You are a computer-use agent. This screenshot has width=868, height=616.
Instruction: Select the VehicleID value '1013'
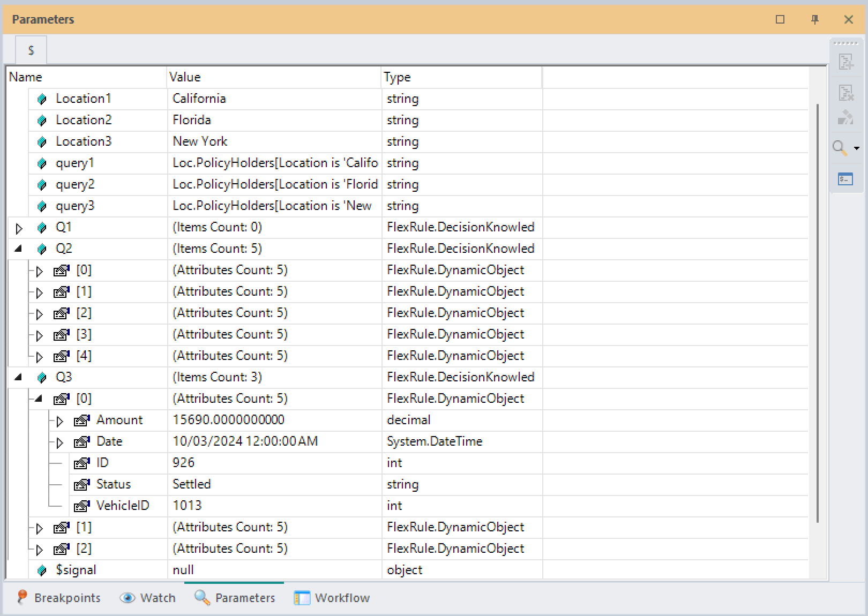[x=187, y=506]
